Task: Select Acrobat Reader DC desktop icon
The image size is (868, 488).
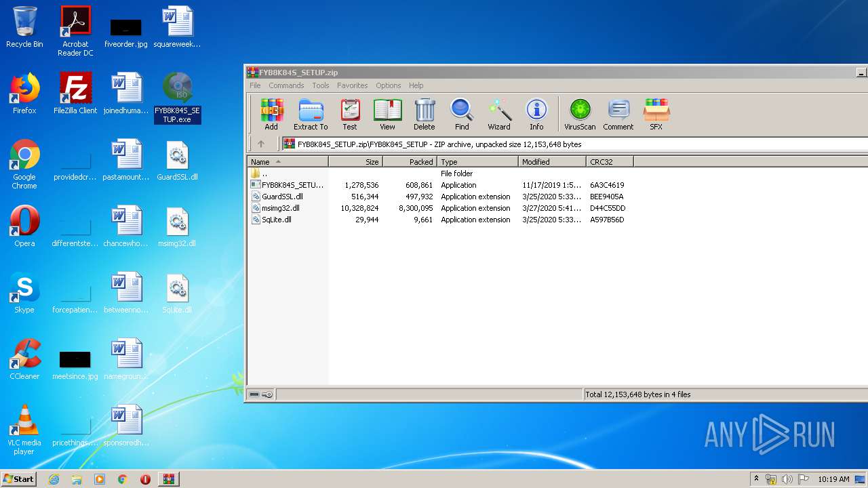Action: pos(75,31)
